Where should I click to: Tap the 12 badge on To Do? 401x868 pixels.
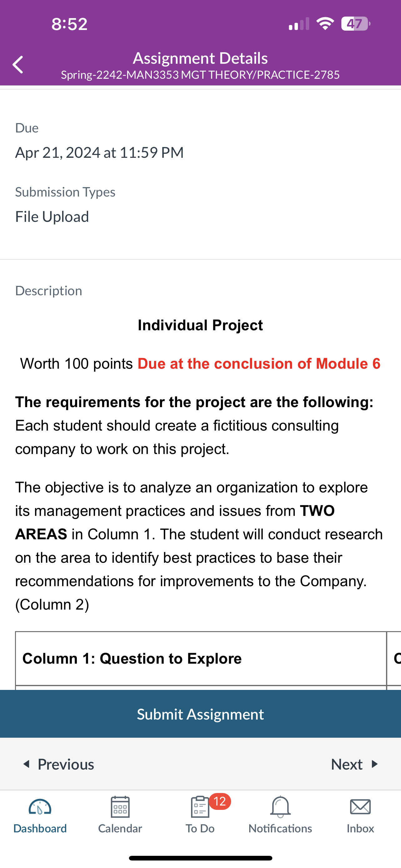coord(220,801)
